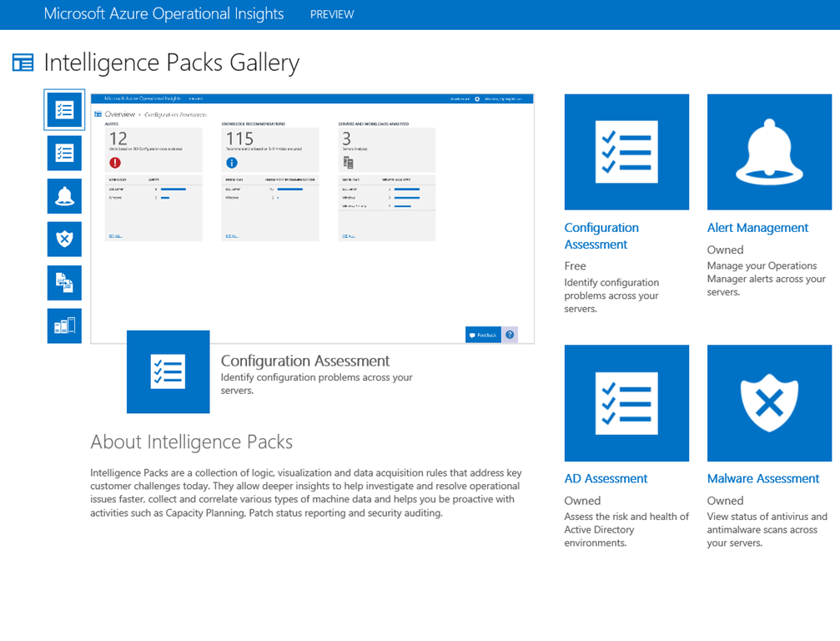Click the Overview dashboard preview screenshot
This screenshot has width=840, height=641.
coord(312,209)
